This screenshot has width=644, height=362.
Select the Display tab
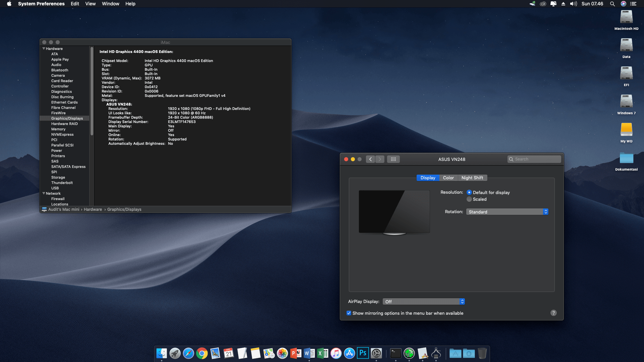(x=428, y=178)
